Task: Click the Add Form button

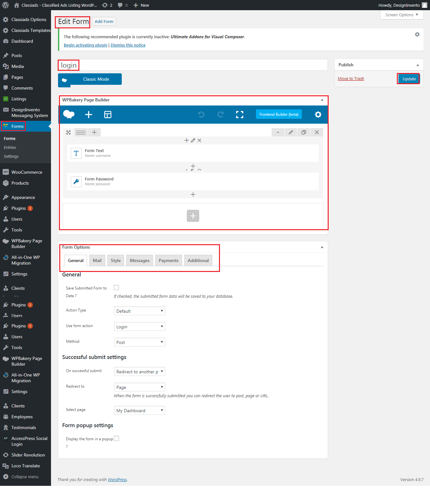Action: (104, 21)
